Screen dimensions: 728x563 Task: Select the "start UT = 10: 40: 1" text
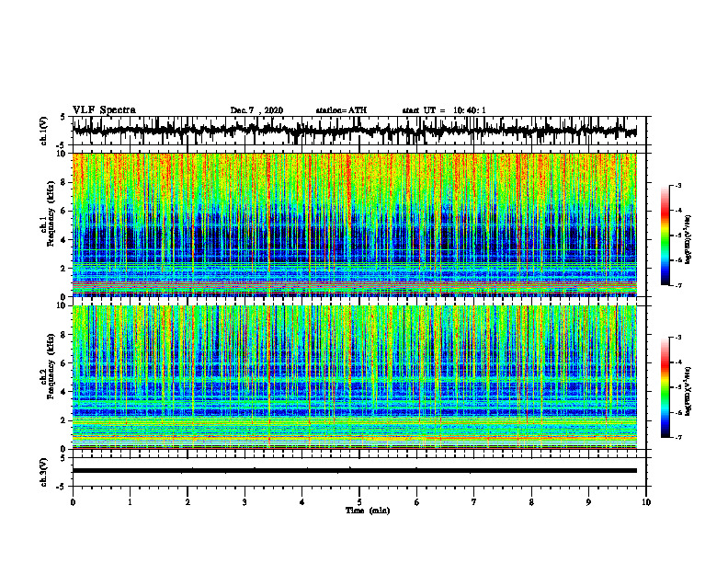(x=444, y=110)
